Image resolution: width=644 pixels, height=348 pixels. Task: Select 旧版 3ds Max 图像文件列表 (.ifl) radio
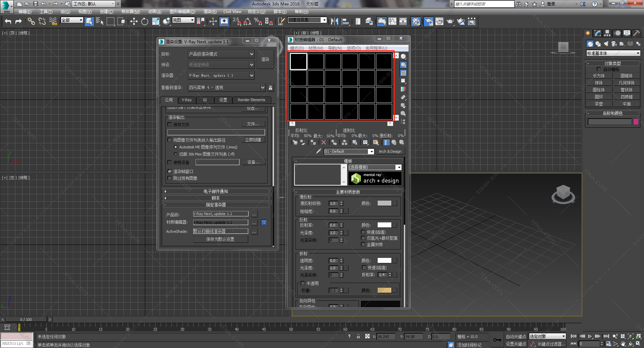coord(175,154)
